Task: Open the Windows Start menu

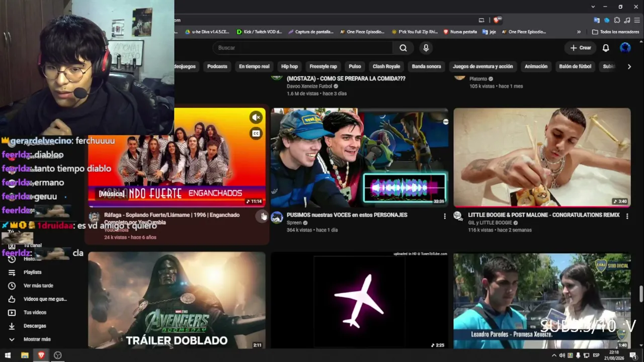Action: click(x=8, y=355)
